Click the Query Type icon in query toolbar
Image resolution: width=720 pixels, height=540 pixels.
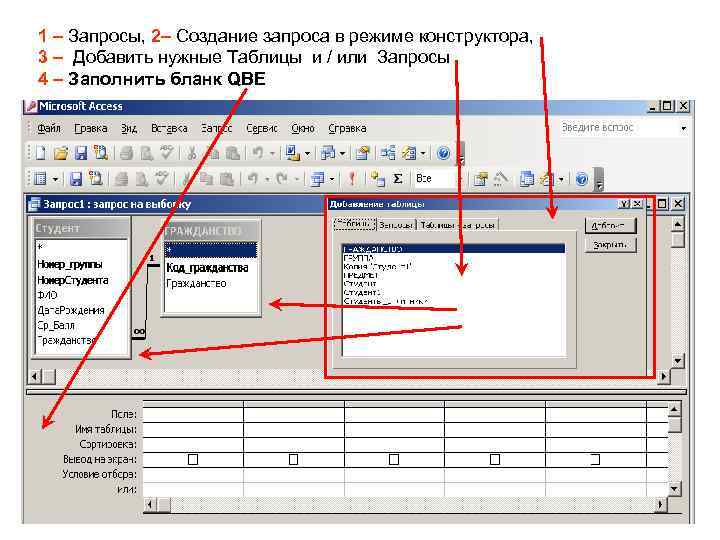[x=317, y=179]
